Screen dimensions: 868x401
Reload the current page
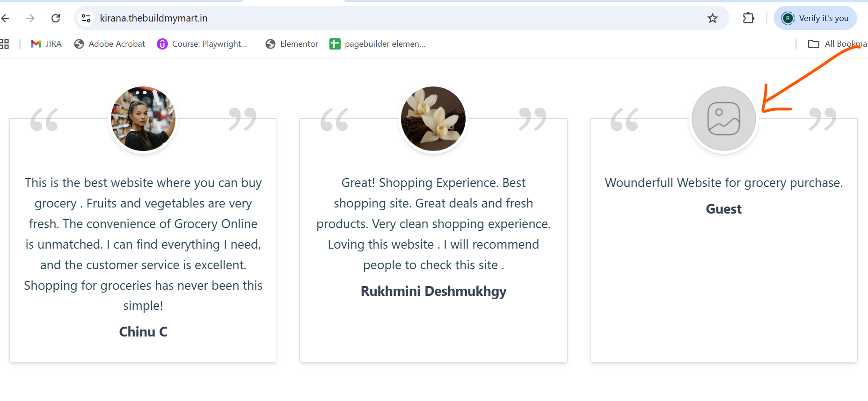point(56,18)
